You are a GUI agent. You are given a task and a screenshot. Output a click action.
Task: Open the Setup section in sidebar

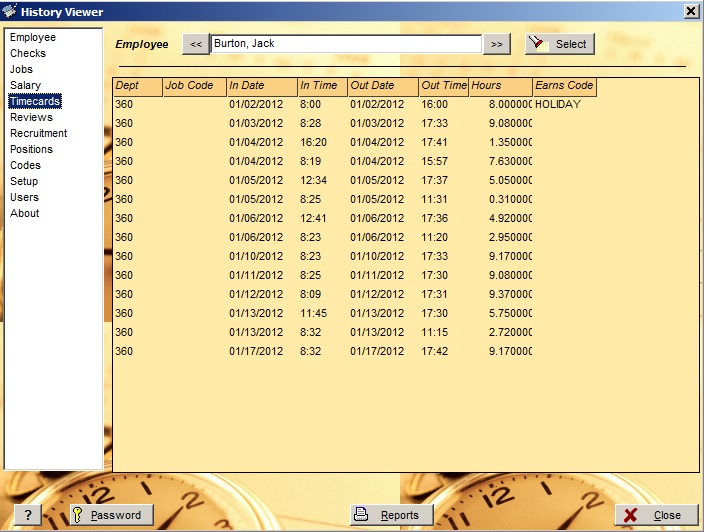coord(24,181)
